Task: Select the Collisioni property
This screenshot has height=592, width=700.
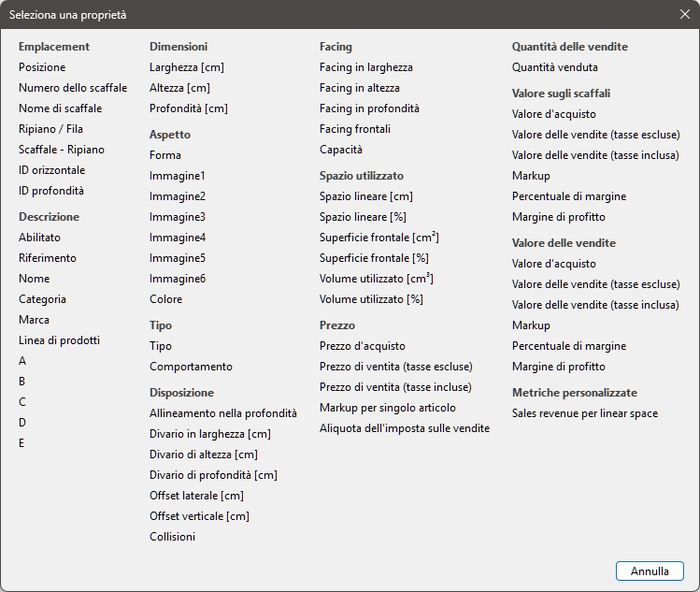Action: click(173, 537)
